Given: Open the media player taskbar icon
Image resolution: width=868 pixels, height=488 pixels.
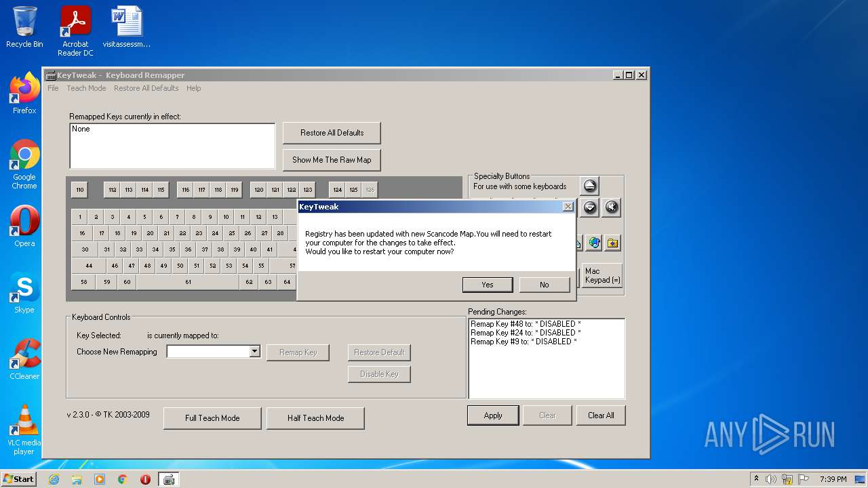Looking at the screenshot, I should tap(100, 479).
